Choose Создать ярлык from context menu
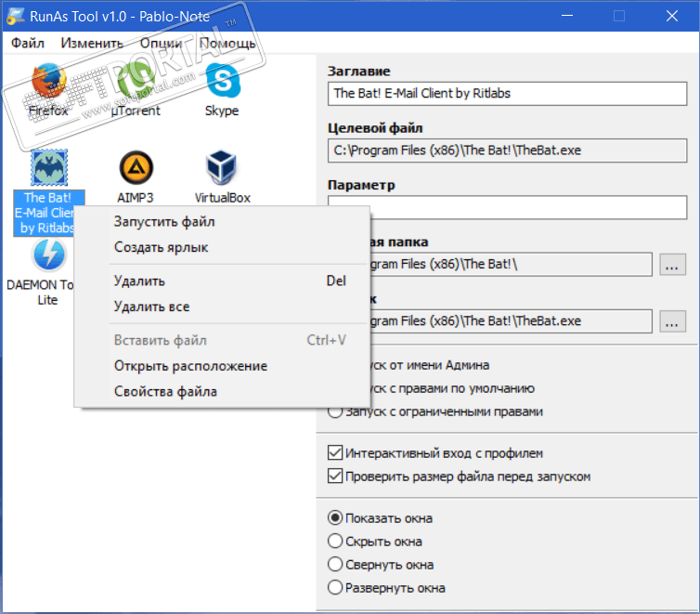 pyautogui.click(x=222, y=247)
